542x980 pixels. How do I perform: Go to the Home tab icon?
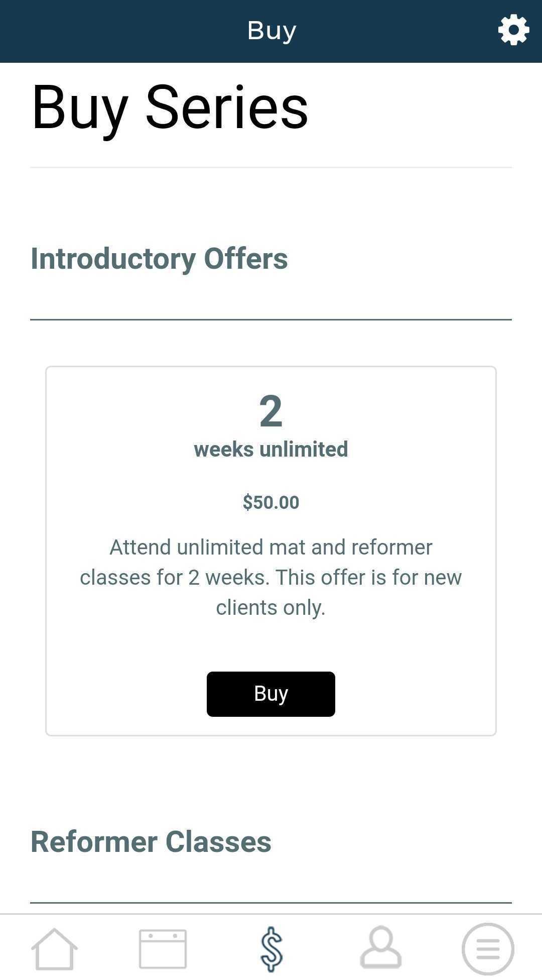[x=54, y=949]
